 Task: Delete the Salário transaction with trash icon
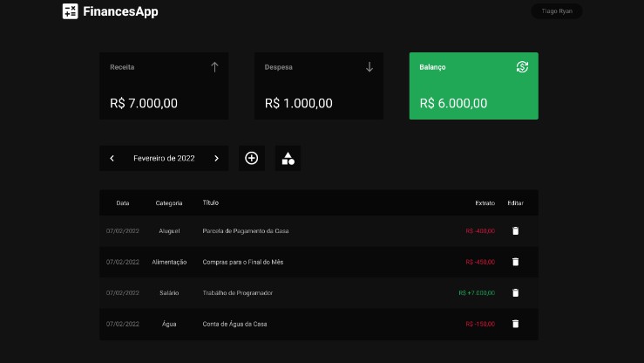515,293
